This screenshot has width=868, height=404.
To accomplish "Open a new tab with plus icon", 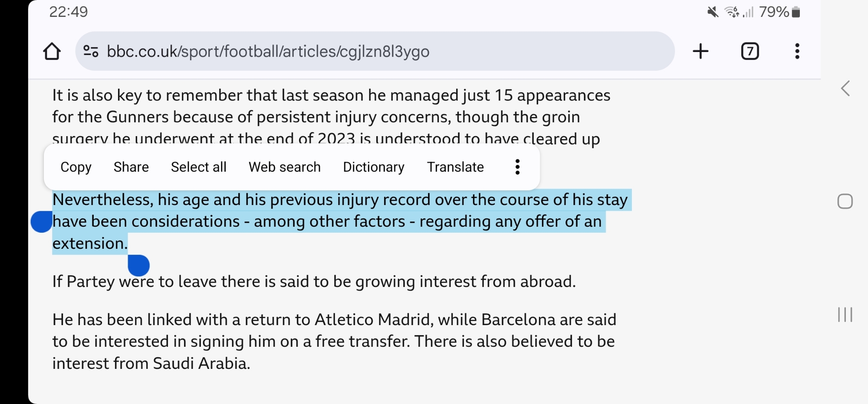I will [700, 51].
